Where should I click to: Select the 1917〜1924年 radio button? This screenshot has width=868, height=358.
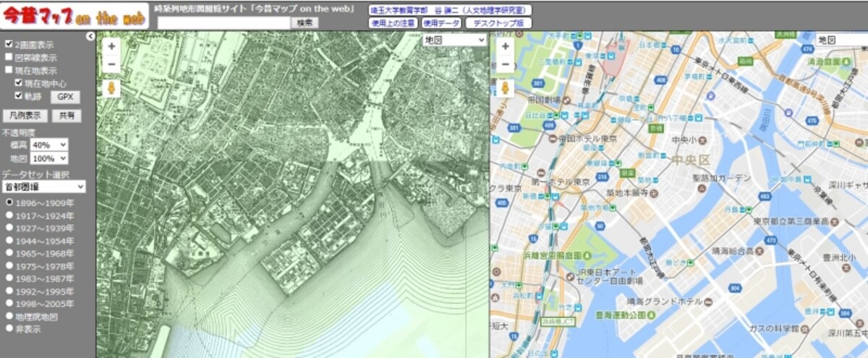pyautogui.click(x=9, y=215)
